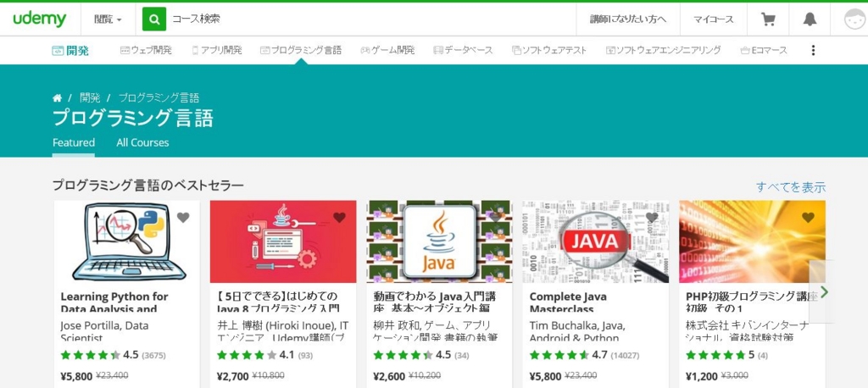Open 【5日でできる】はじめての course title
The image size is (868, 388).
[x=278, y=302]
